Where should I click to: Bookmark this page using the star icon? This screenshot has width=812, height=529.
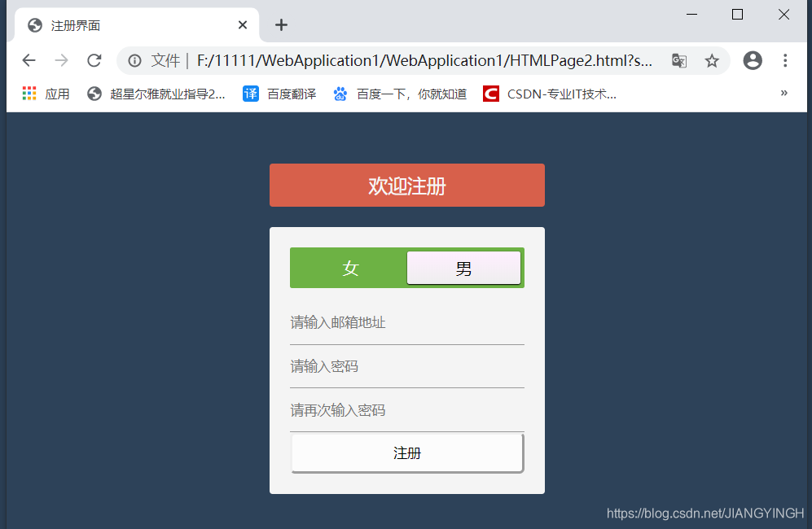[x=712, y=60]
